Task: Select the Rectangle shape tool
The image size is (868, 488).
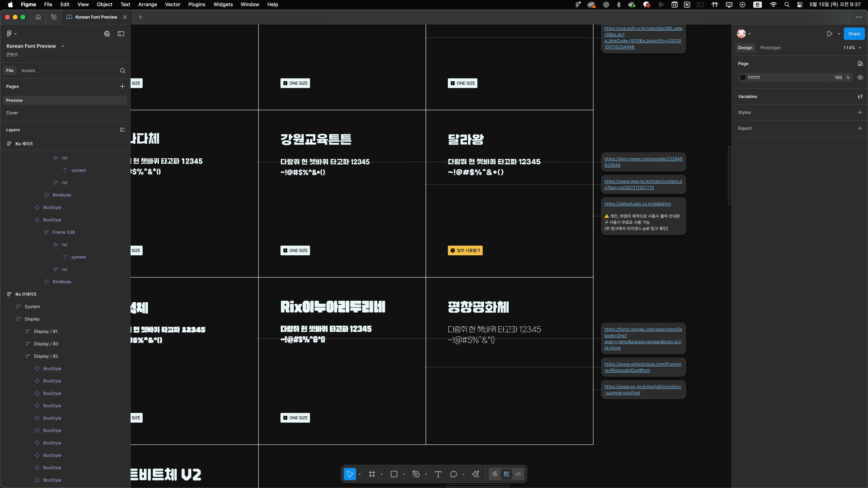Action: [x=394, y=474]
